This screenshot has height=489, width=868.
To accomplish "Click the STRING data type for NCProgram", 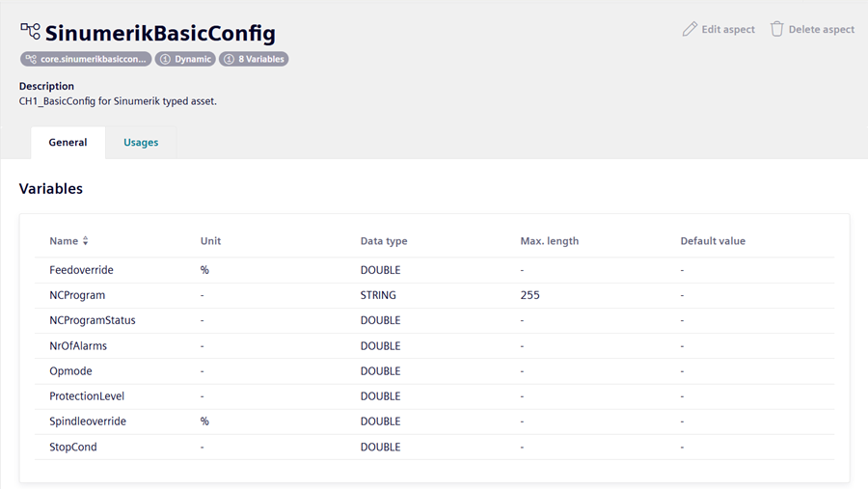I will 378,295.
